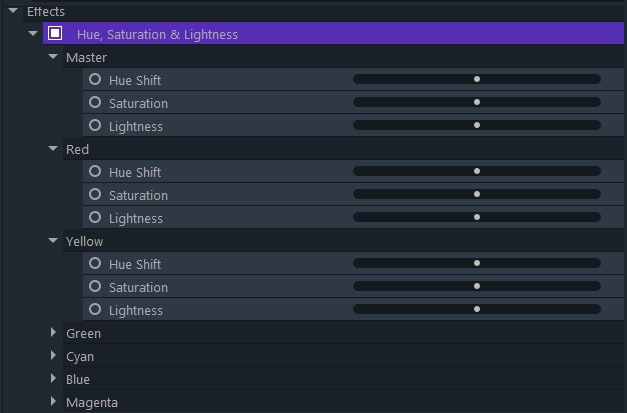
Task: Toggle keyframe circle for Yellow Saturation
Action: click(x=95, y=286)
